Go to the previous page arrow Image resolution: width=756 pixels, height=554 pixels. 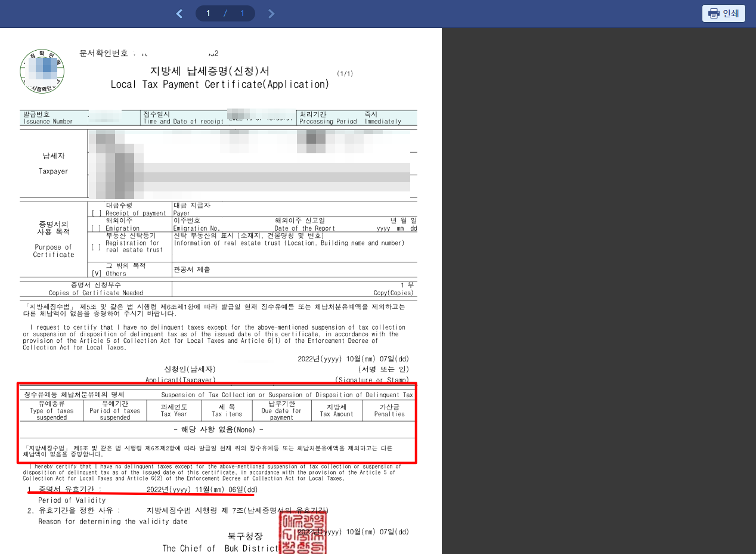[179, 13]
